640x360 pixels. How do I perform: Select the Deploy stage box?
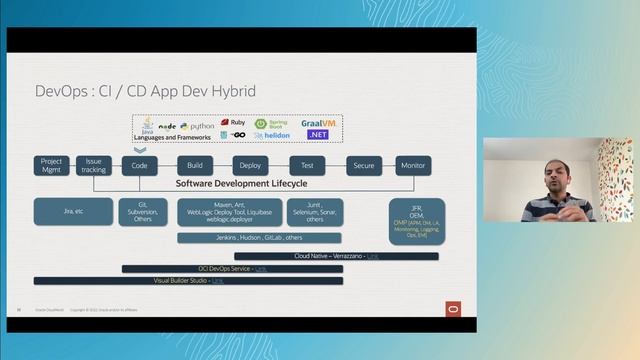click(x=250, y=166)
